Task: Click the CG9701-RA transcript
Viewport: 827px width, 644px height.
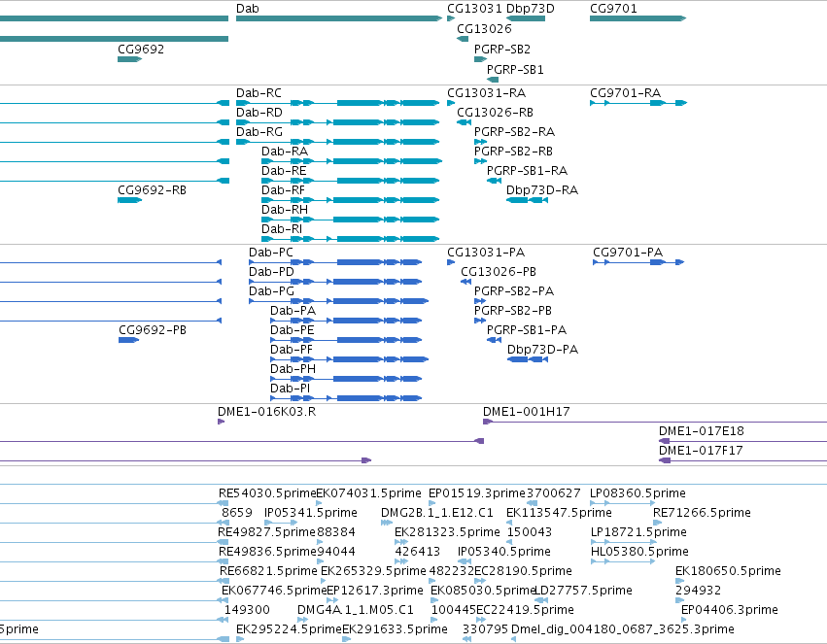Action: pos(638,103)
